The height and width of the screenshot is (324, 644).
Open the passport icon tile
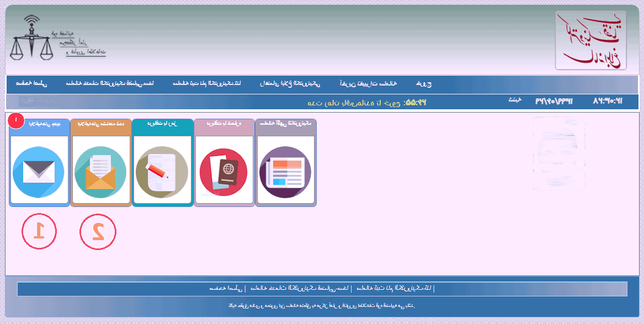(224, 169)
